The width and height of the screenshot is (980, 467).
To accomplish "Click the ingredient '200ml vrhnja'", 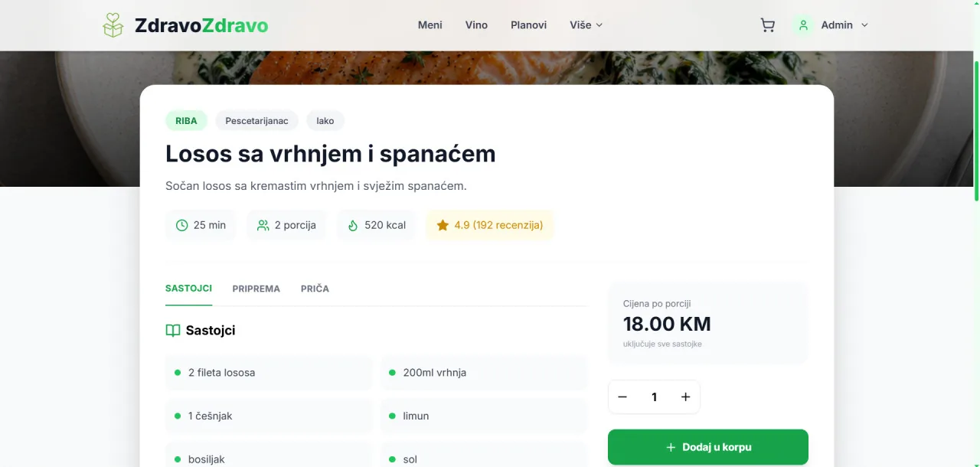I will [x=484, y=373].
